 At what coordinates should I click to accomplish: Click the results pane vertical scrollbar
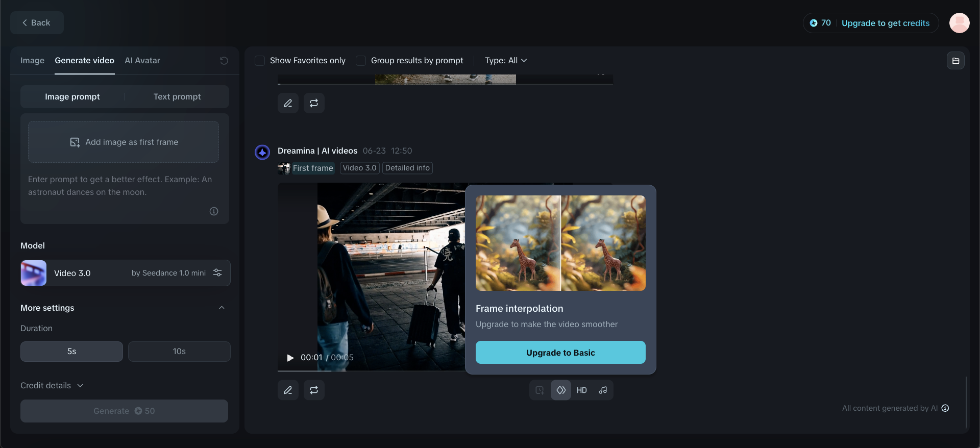pyautogui.click(x=966, y=403)
